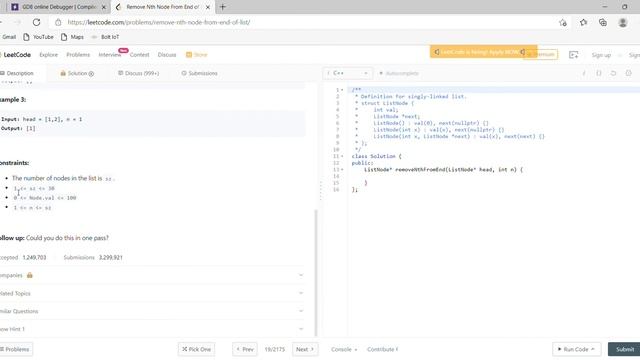Screen dimensions: 640x360
Task: Open the Explore menu item
Action: (x=49, y=55)
